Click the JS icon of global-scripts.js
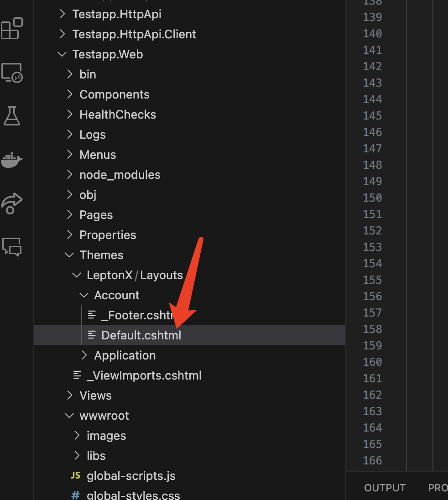The image size is (448, 500). point(76,476)
